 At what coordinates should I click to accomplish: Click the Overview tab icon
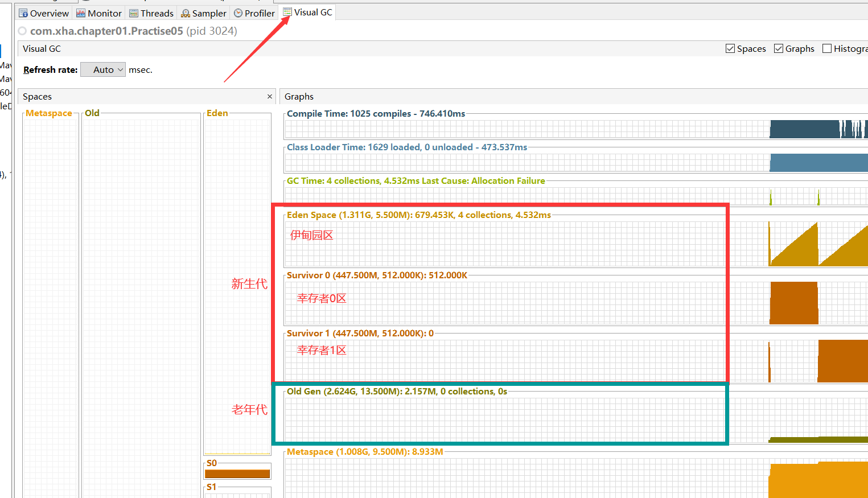[23, 13]
